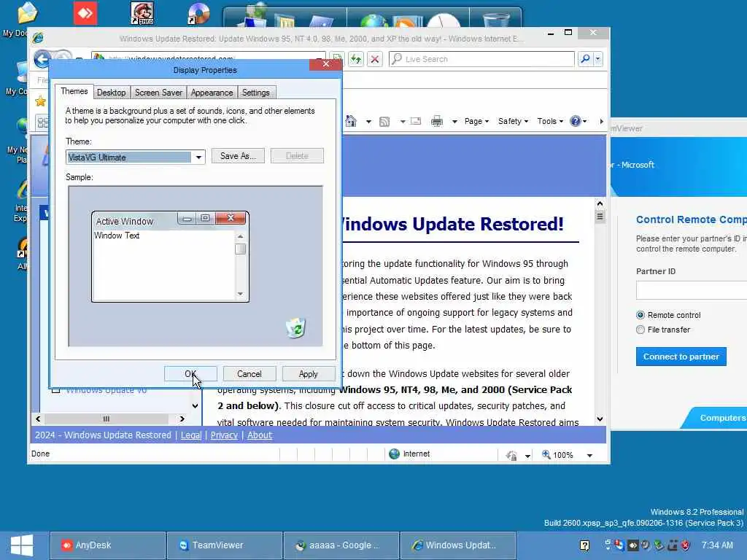Screen dimensions: 747x560
Task: Click the Internet zone globe icon
Action: pos(394,454)
